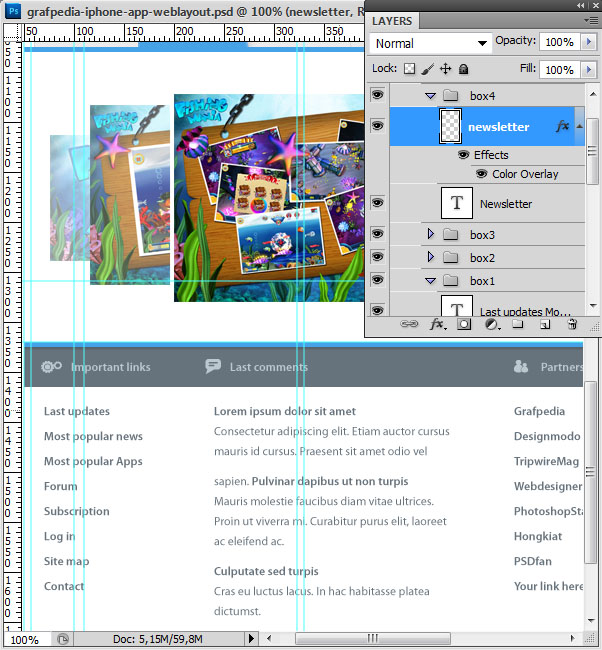
Task: Select the Newsletter text layer row
Action: (487, 203)
